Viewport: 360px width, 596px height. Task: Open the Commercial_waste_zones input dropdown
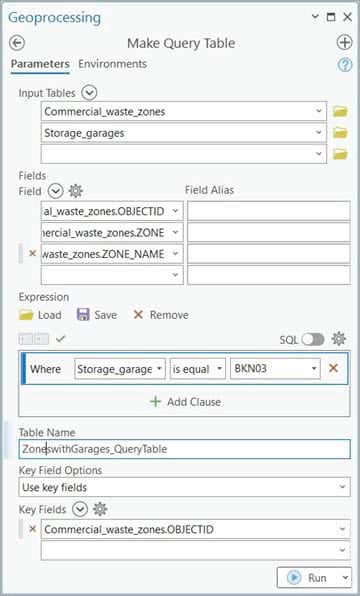pos(319,111)
